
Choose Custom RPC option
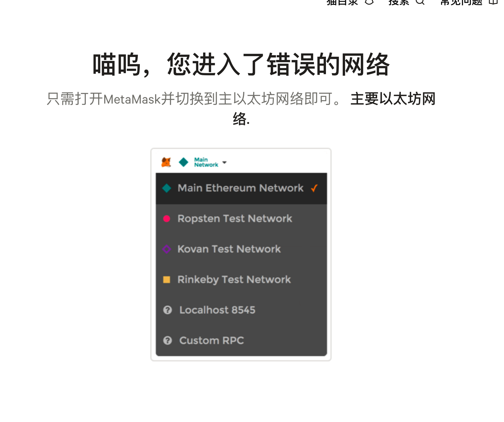(241, 341)
